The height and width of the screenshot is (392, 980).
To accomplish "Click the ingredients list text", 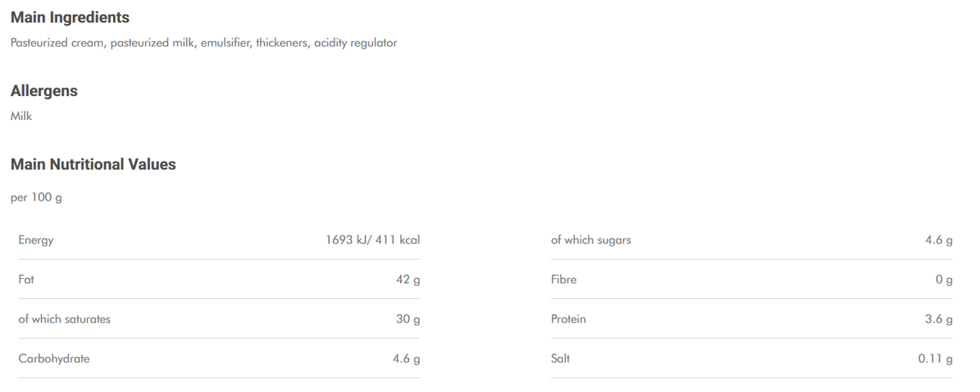I will 204,43.
